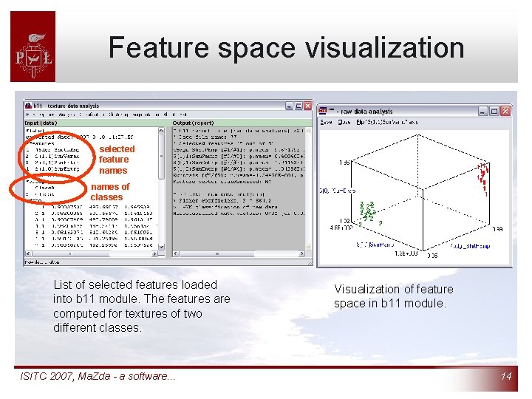Open Close menu in raw data analysis window
Viewport: 532px width, 399px height.
[x=344, y=122]
